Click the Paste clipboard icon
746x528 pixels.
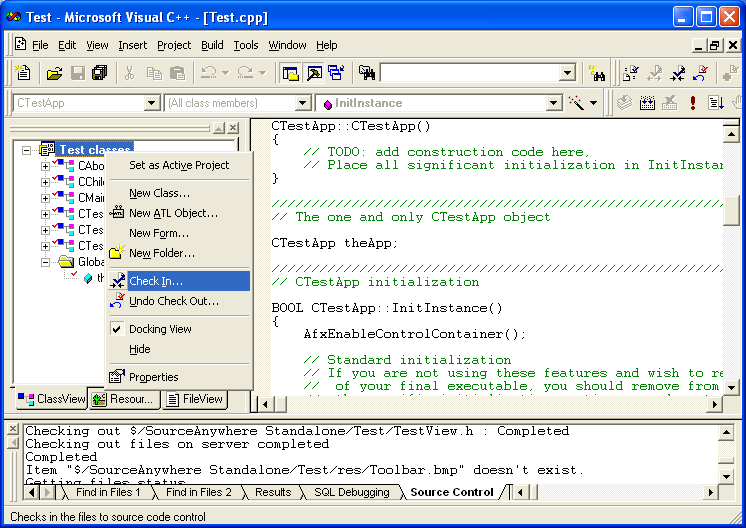pyautogui.click(x=177, y=73)
